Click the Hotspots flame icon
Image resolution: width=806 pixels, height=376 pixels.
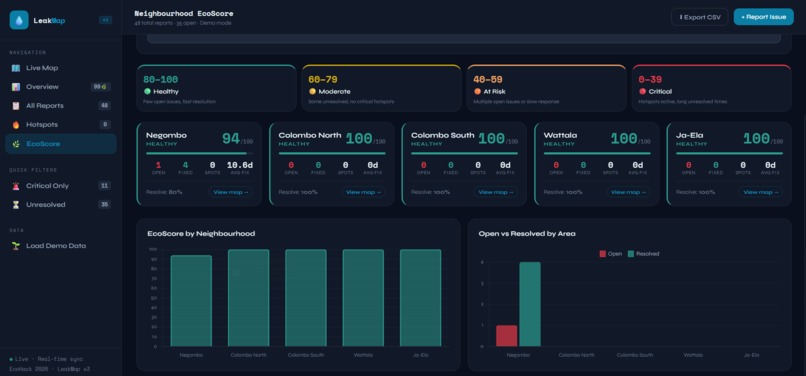[16, 124]
